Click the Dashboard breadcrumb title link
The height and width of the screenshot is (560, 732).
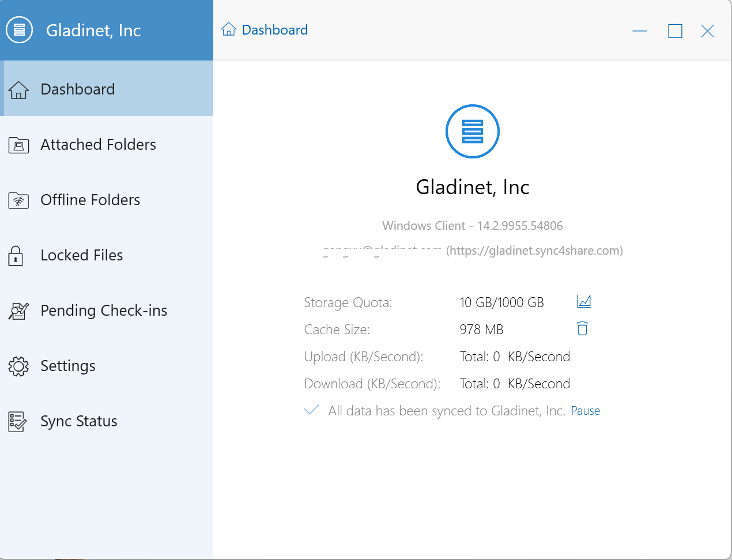pyautogui.click(x=275, y=30)
